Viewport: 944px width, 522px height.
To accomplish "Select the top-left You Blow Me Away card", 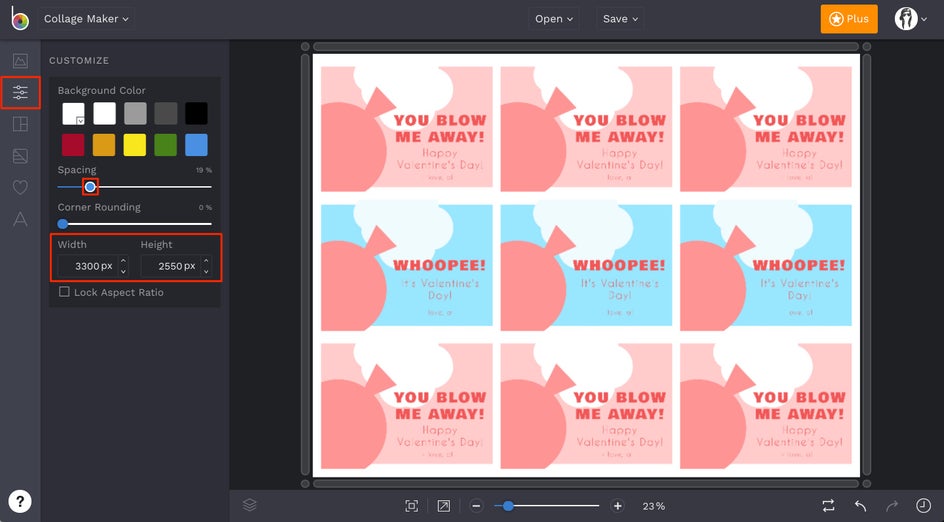I will pyautogui.click(x=406, y=129).
